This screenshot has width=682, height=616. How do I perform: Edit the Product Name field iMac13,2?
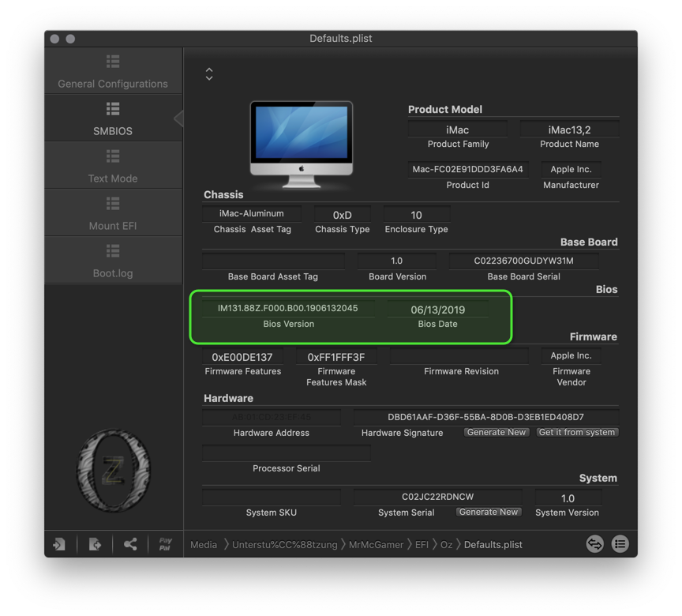569,130
